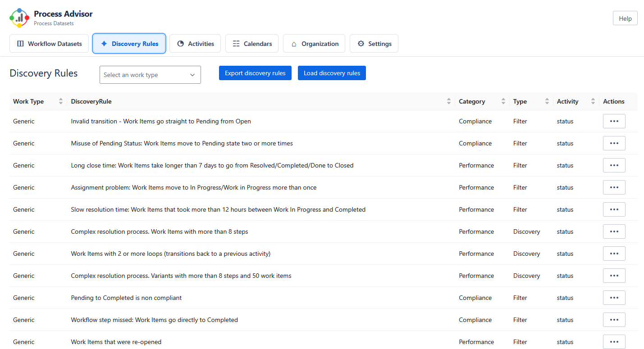The width and height of the screenshot is (644, 349).
Task: Open actions for Pending to Completed non compliant
Action: [614, 298]
